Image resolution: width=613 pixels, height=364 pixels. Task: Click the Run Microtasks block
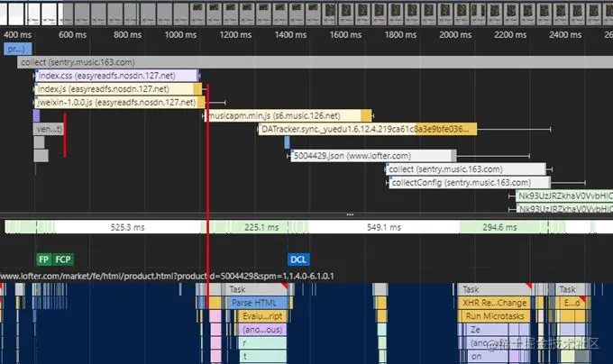(494, 316)
